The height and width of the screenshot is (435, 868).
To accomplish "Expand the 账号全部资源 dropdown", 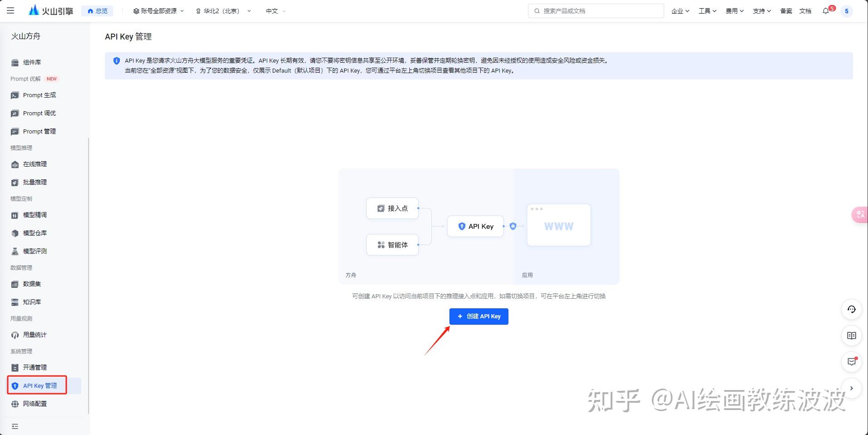I will [x=158, y=11].
